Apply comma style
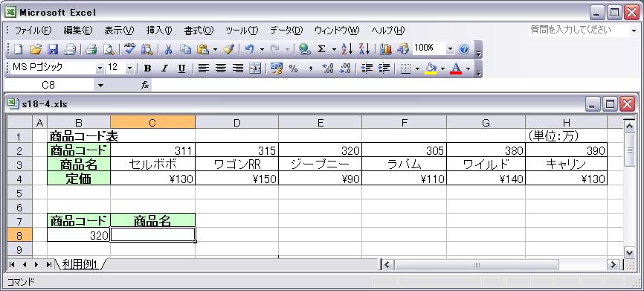644x291 pixels. coord(311,68)
